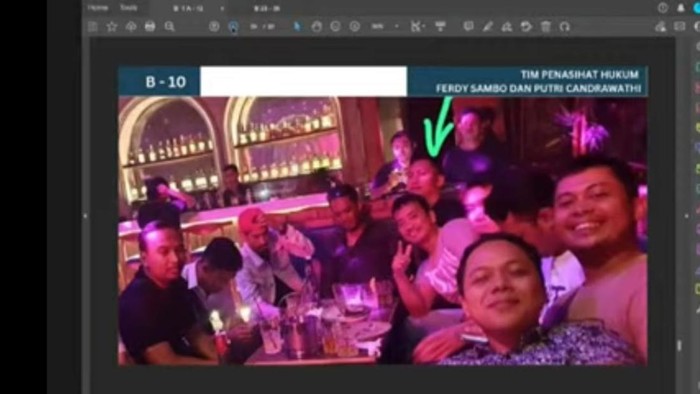The height and width of the screenshot is (394, 700).
Task: Click the rotate clockwise icon
Action: [565, 27]
